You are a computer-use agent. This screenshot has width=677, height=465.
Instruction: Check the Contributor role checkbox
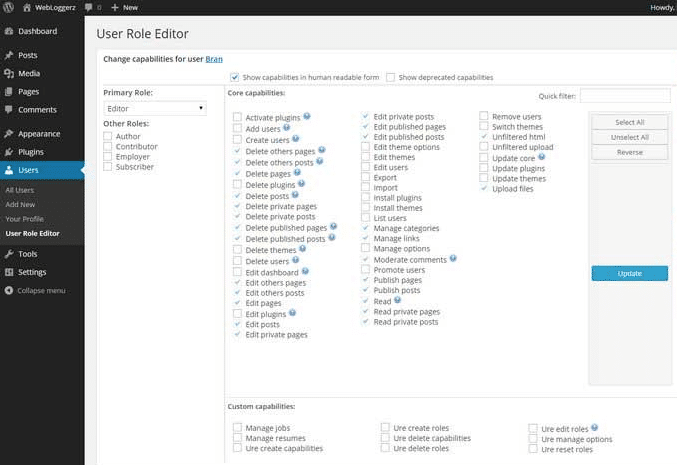[x=108, y=146]
